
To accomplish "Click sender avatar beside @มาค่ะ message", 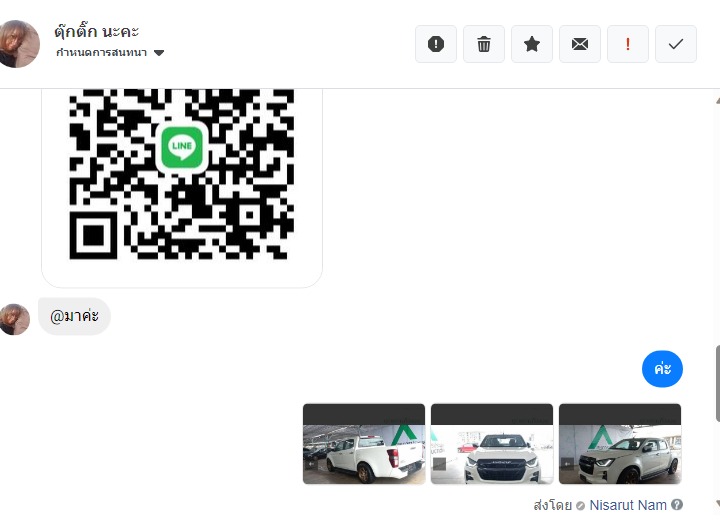I will pyautogui.click(x=15, y=319).
